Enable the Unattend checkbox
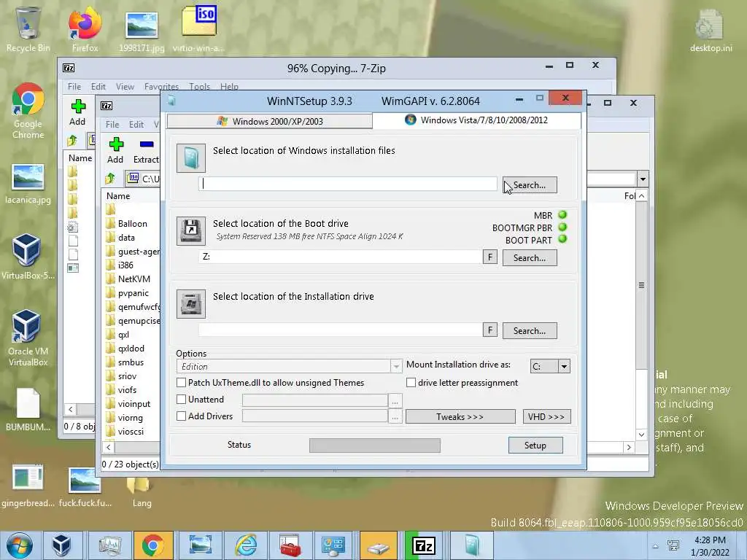The image size is (747, 560). pos(181,399)
